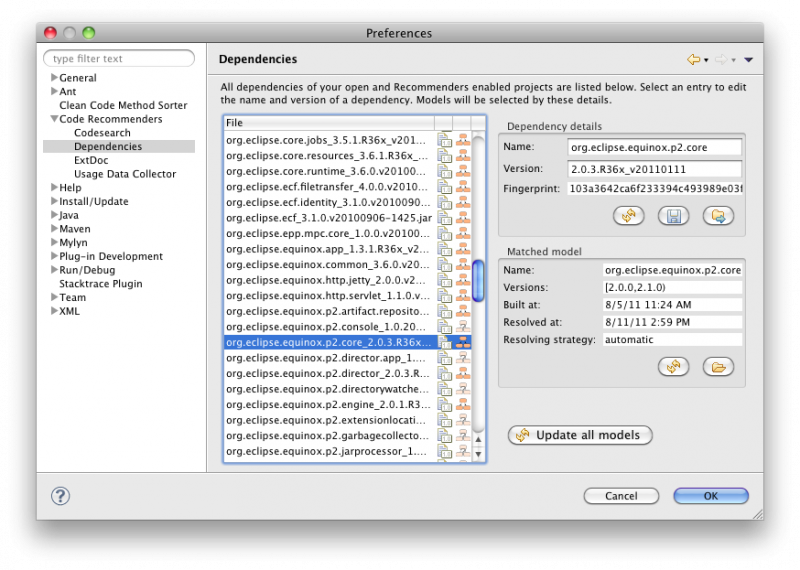Click the dependency Name input field
This screenshot has width=800, height=570.
(x=655, y=147)
